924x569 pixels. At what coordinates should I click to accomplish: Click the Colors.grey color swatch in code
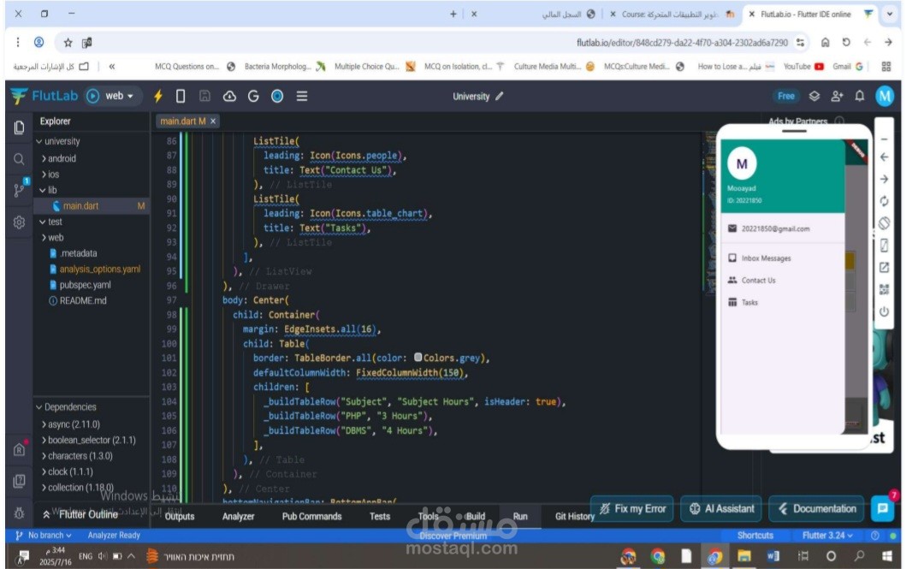pos(418,358)
